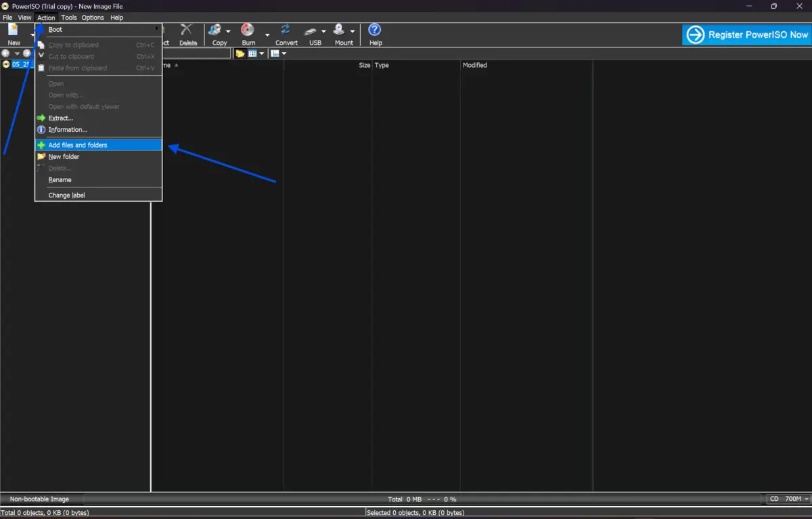Open the File menu
812x519 pixels.
coord(7,18)
